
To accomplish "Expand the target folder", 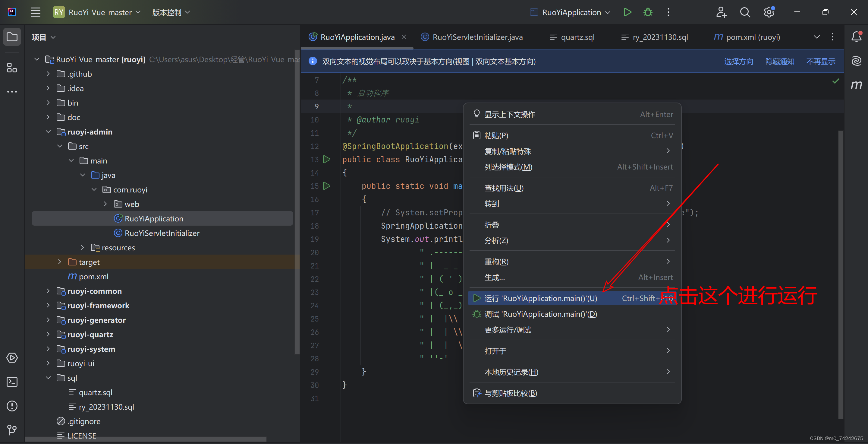I will pyautogui.click(x=59, y=262).
